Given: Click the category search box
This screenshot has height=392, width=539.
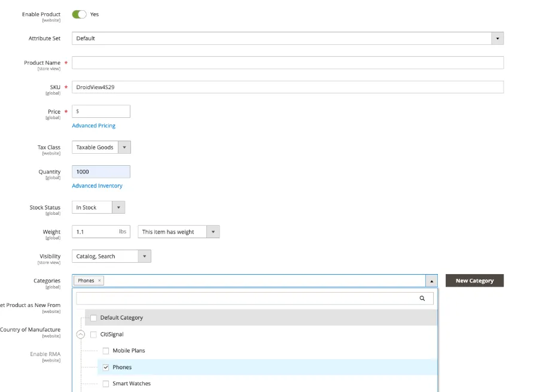Looking at the screenshot, I should click(255, 299).
